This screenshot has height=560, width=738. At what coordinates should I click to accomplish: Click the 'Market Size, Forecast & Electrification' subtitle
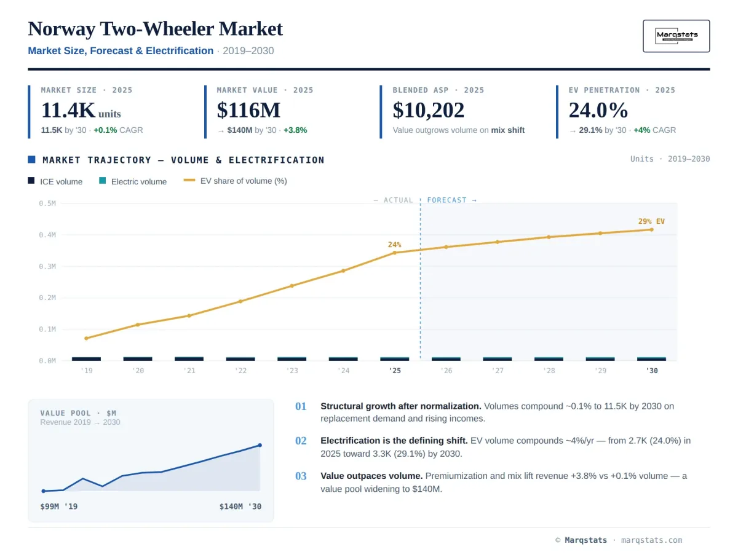coord(121,51)
